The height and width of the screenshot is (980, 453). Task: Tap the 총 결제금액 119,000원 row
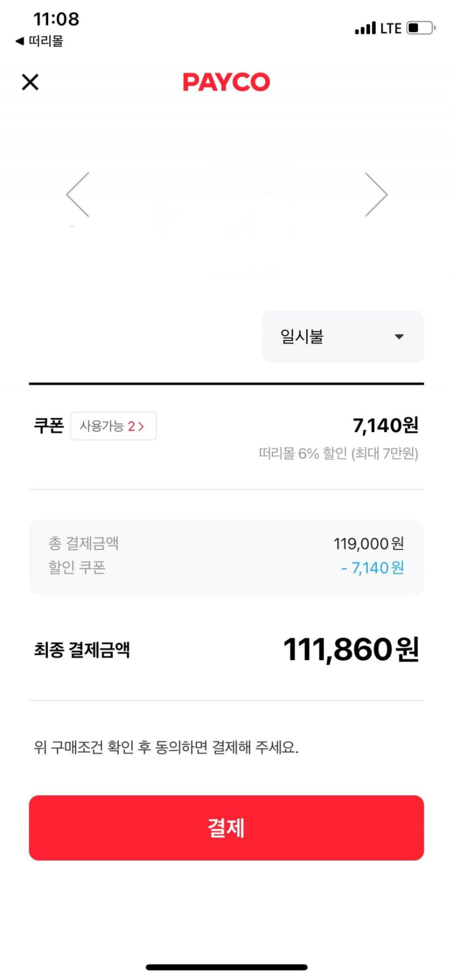click(x=226, y=543)
